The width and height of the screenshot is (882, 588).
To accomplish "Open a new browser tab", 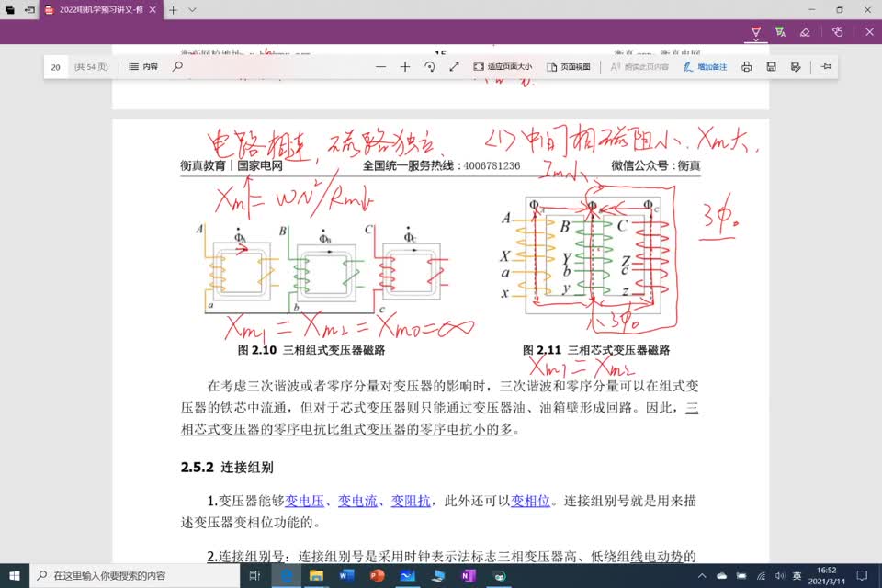I will coord(174,9).
